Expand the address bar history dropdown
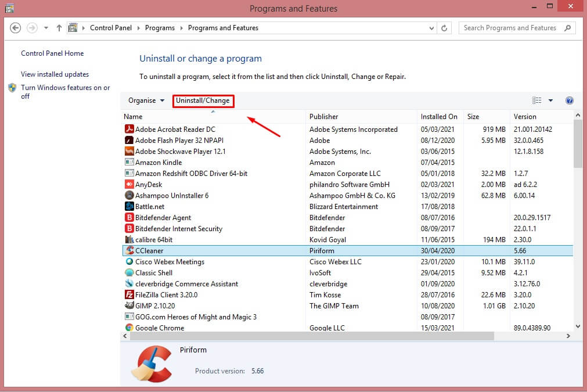 (x=431, y=28)
